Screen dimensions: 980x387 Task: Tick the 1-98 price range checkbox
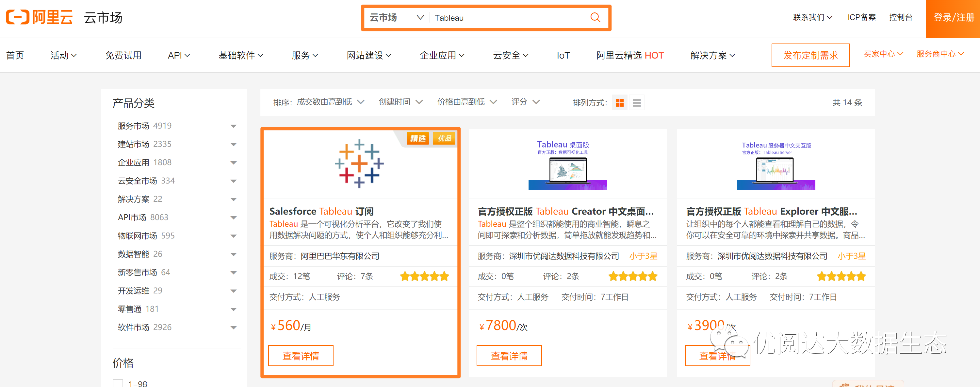click(118, 383)
